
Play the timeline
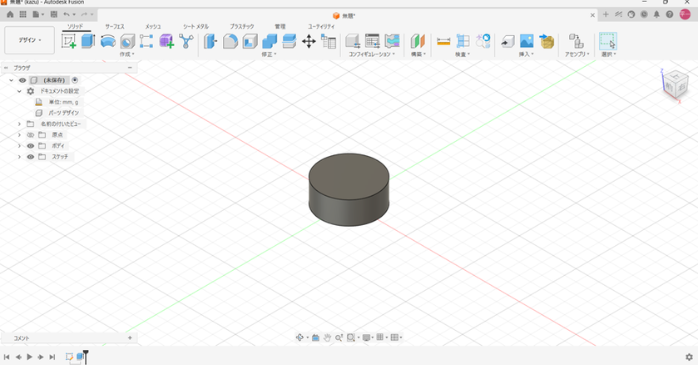(x=29, y=357)
